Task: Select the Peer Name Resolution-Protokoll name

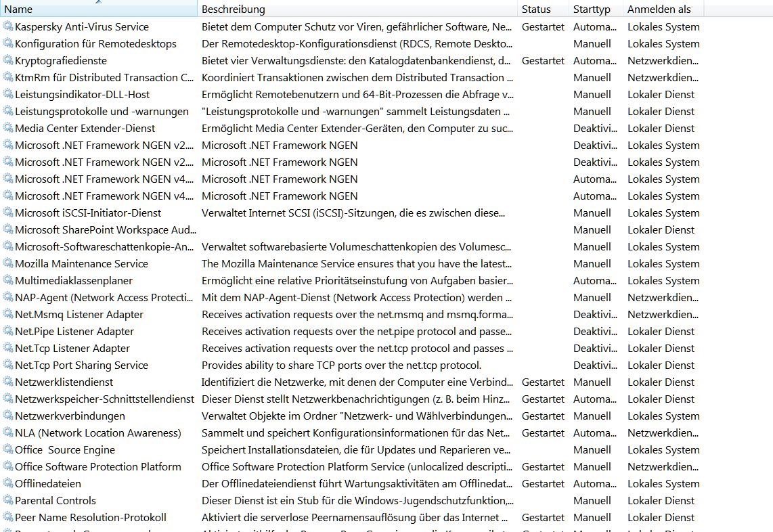Action: tap(91, 517)
